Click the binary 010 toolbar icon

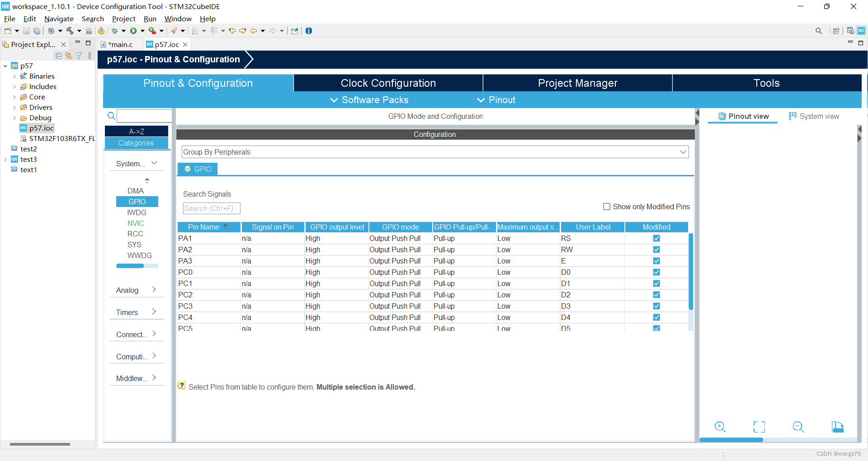(x=89, y=31)
